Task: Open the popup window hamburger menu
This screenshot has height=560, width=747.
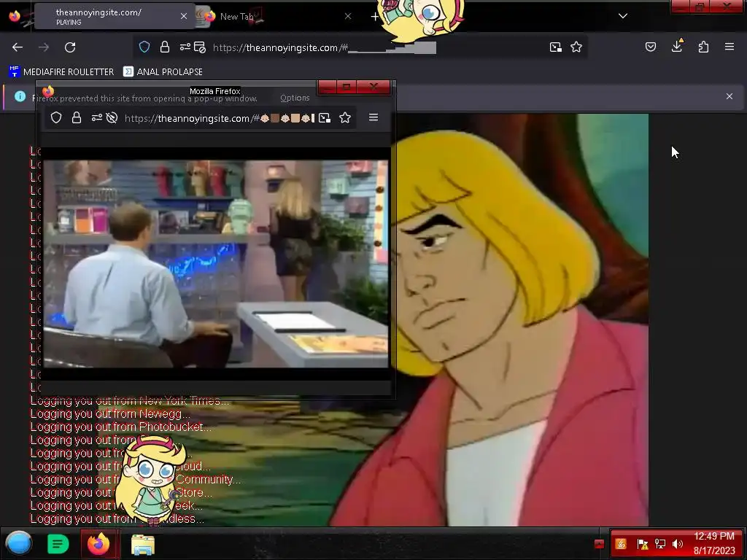Action: coord(373,117)
